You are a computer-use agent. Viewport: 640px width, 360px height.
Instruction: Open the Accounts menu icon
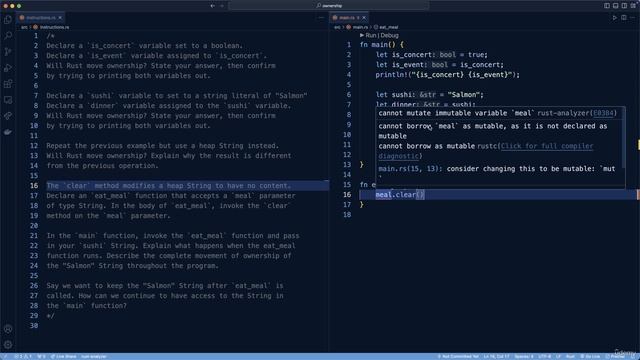(8, 329)
